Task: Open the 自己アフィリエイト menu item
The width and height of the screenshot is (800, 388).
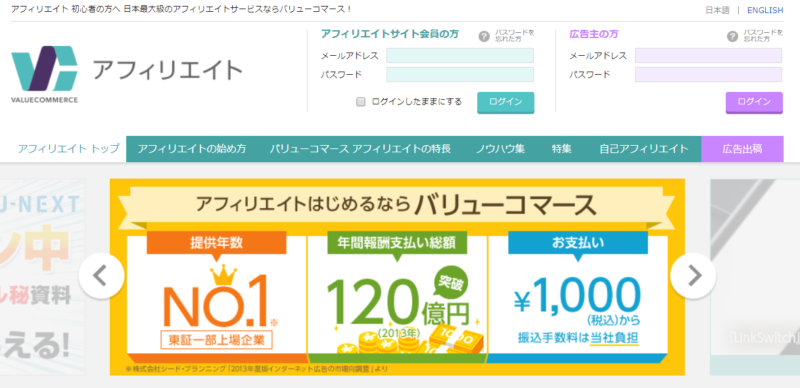Action: 644,149
